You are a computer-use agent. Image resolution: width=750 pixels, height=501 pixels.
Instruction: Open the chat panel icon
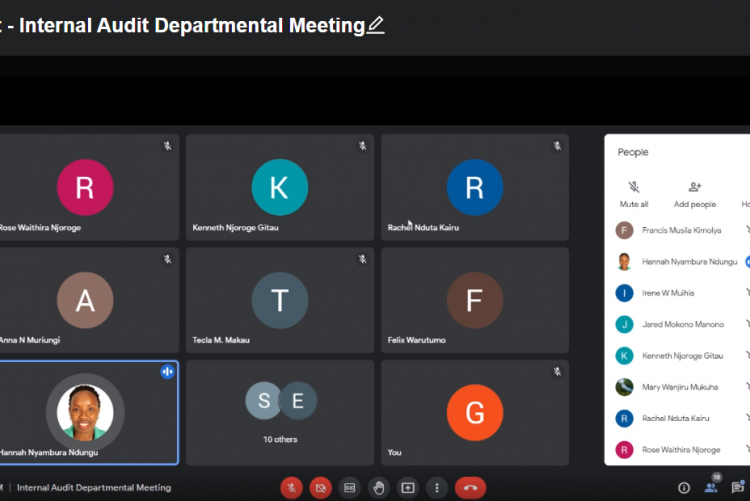coord(740,488)
